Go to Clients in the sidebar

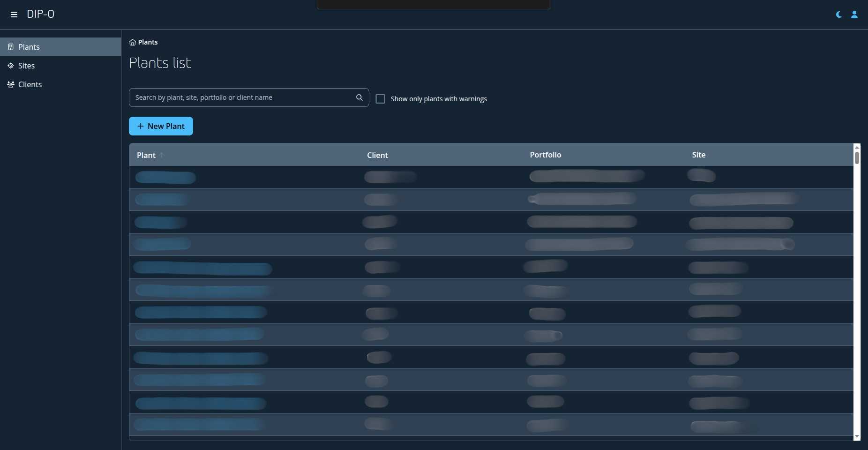point(30,84)
